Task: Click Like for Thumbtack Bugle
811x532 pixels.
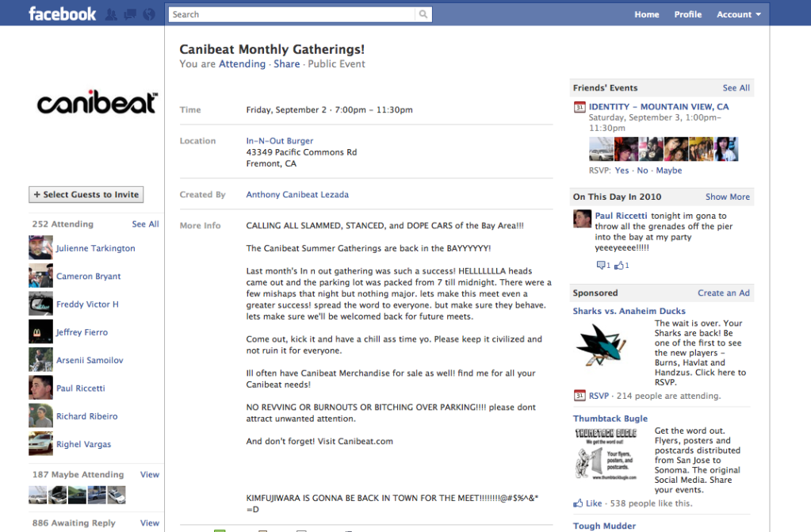Action: (594, 503)
